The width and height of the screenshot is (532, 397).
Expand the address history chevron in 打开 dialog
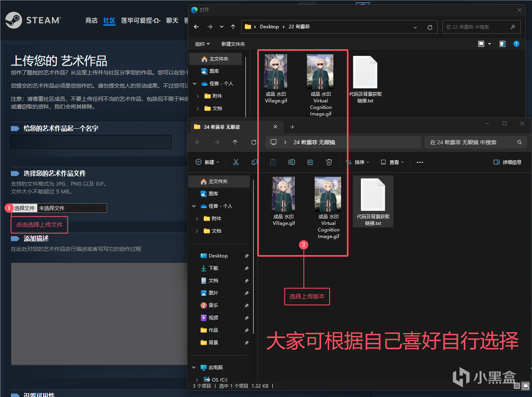pos(415,27)
